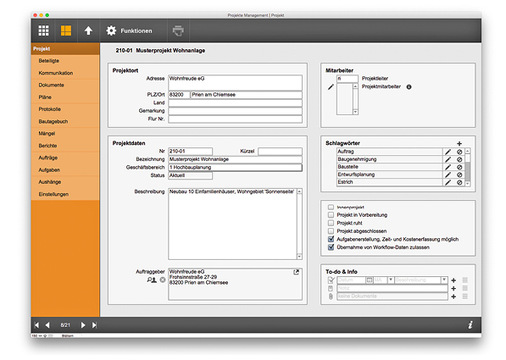Open the module grid overview icon
Screen dimensions: 506x360
point(43,31)
